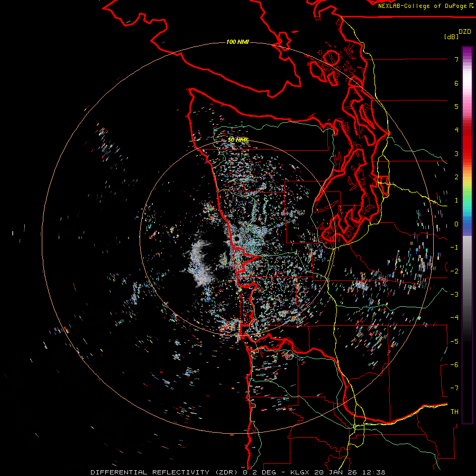
Task: Click the 2 tick label on colorbar
Action: [456, 177]
